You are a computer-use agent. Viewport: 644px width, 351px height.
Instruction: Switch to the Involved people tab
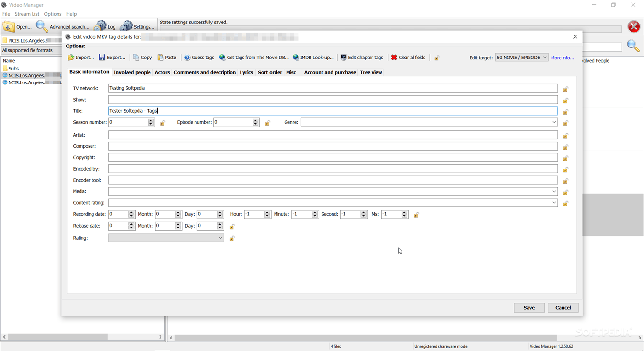[132, 72]
